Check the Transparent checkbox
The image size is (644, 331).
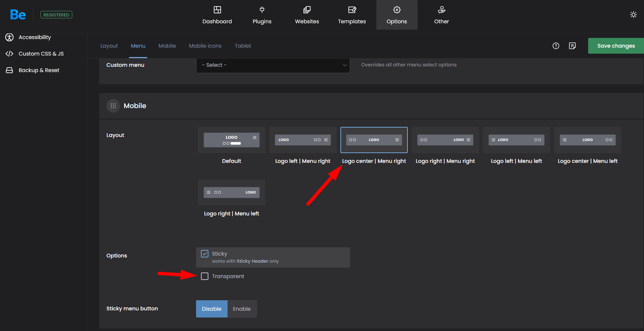point(205,276)
